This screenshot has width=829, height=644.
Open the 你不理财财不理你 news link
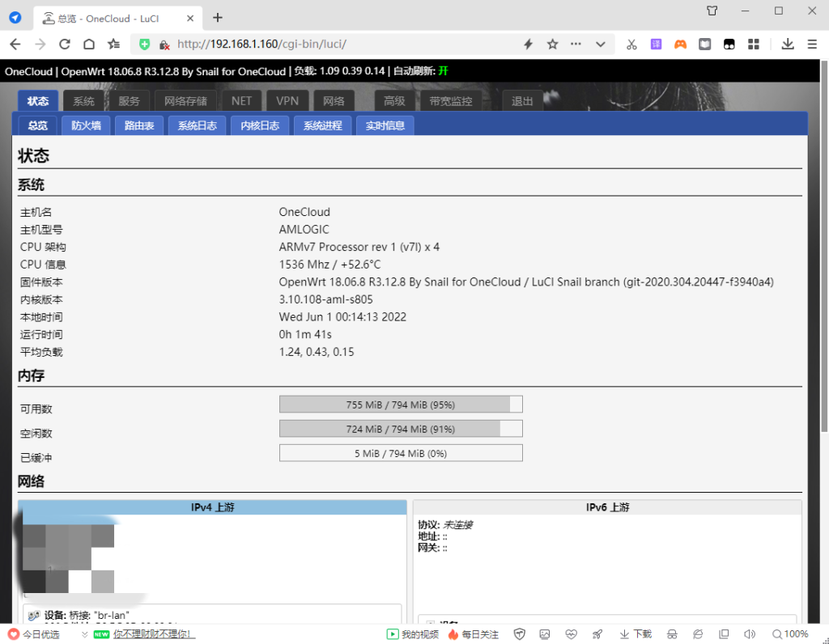point(154,634)
